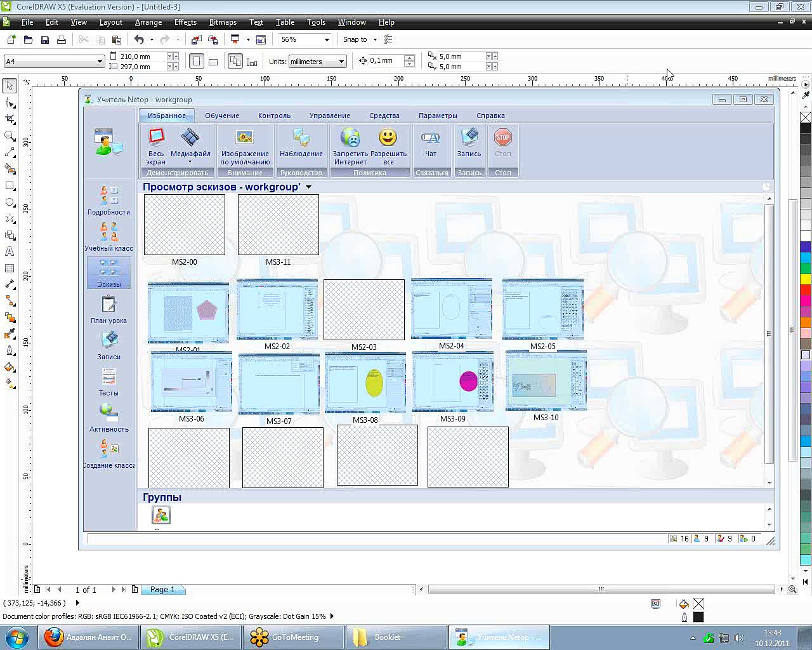Expand the Просмотр эскизов workgroup dropdown
Image resolution: width=812 pixels, height=650 pixels.
(309, 187)
